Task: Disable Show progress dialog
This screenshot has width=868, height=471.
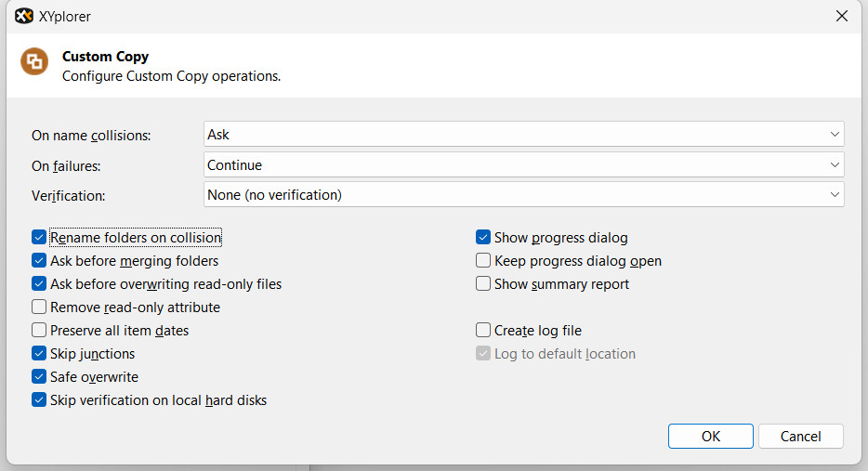Action: pyautogui.click(x=483, y=238)
